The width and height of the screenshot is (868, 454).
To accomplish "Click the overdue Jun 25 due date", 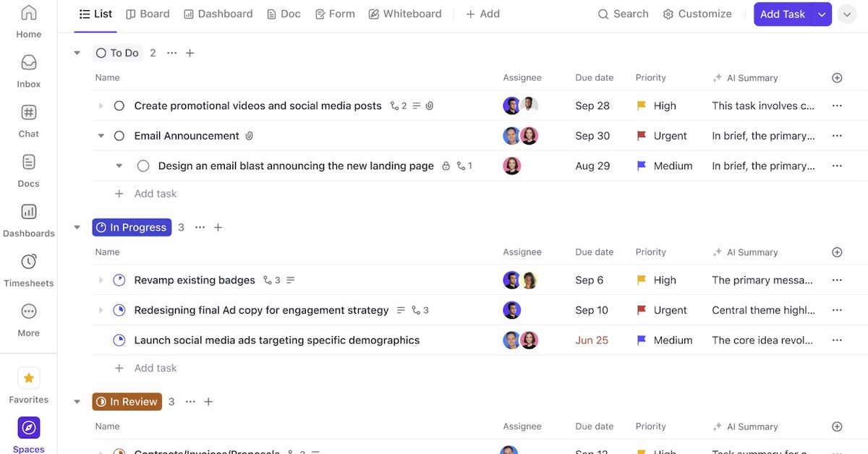I will click(592, 340).
